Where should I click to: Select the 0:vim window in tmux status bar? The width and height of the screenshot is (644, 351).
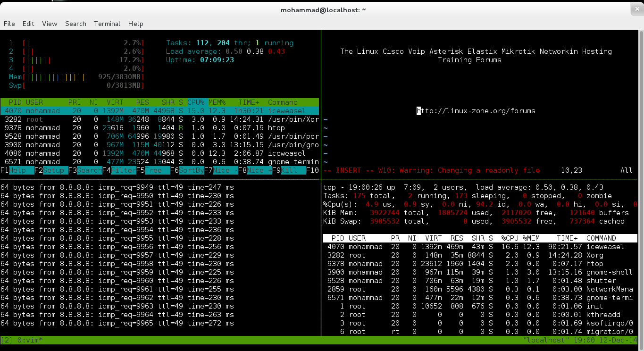click(x=29, y=340)
